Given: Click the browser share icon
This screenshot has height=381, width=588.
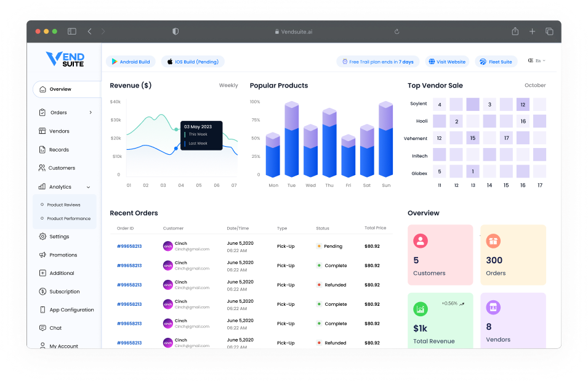Looking at the screenshot, I should point(515,31).
